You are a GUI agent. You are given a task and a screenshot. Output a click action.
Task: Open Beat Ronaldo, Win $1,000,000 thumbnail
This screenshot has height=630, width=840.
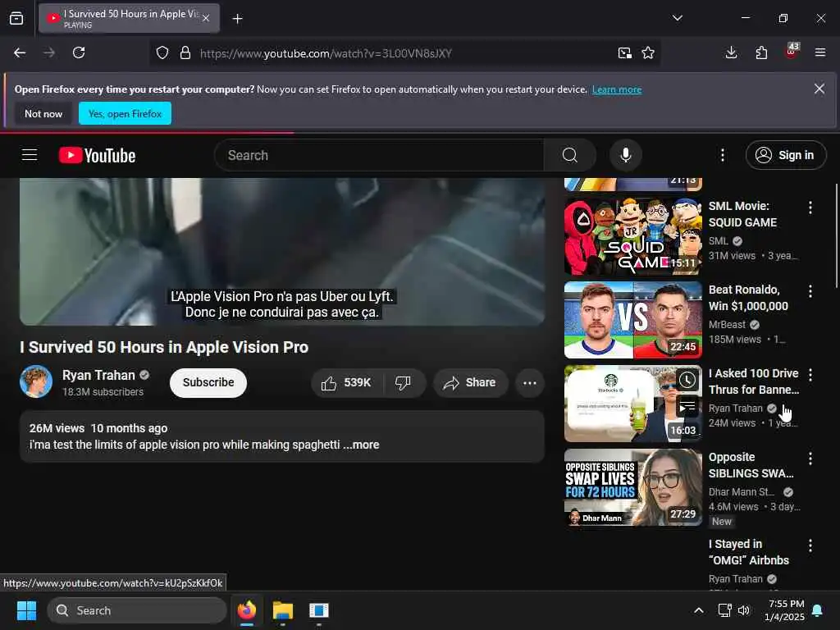pyautogui.click(x=633, y=320)
